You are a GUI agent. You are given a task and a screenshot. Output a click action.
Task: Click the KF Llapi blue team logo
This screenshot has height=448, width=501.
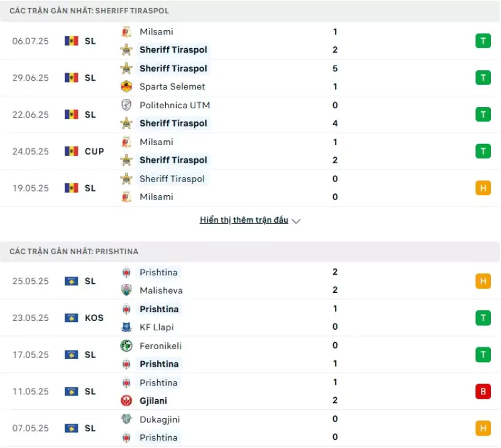click(127, 327)
